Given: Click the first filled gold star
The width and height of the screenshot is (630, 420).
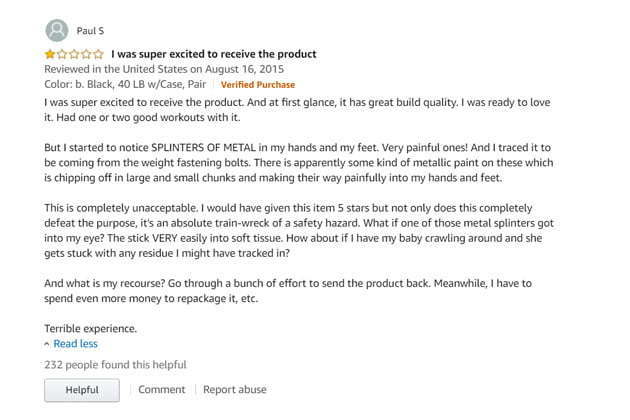Looking at the screenshot, I should point(50,54).
